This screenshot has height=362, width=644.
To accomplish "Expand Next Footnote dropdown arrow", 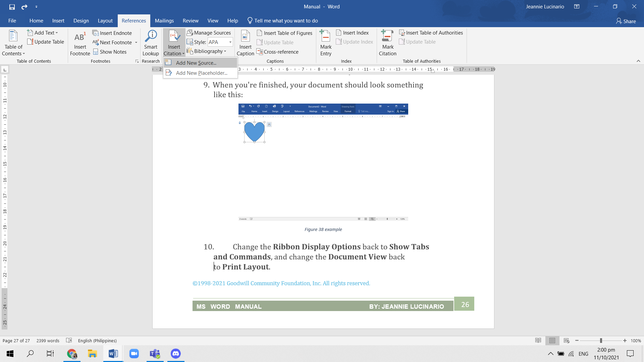I will point(136,43).
